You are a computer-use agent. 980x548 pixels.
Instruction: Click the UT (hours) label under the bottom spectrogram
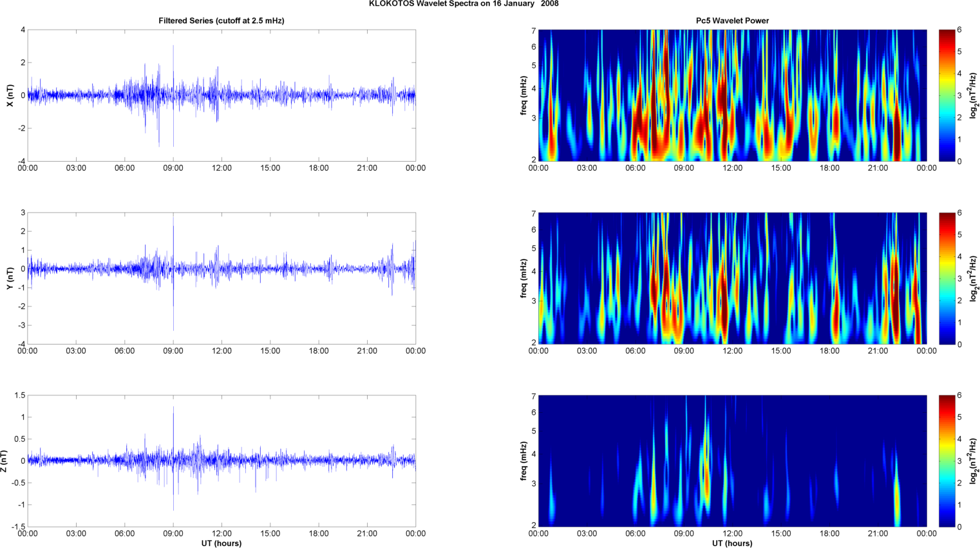(732, 543)
